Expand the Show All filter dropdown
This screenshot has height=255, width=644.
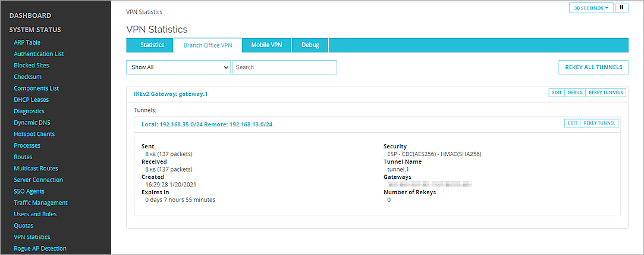178,67
